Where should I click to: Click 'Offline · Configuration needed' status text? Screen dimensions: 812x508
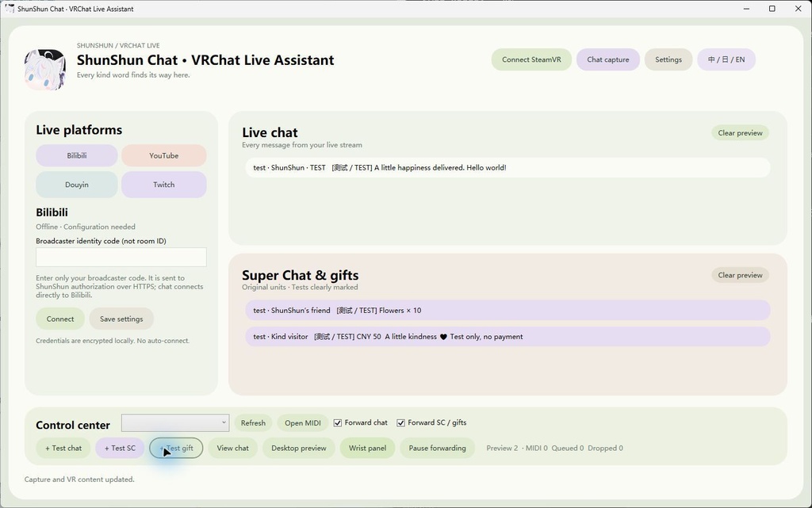coord(86,227)
